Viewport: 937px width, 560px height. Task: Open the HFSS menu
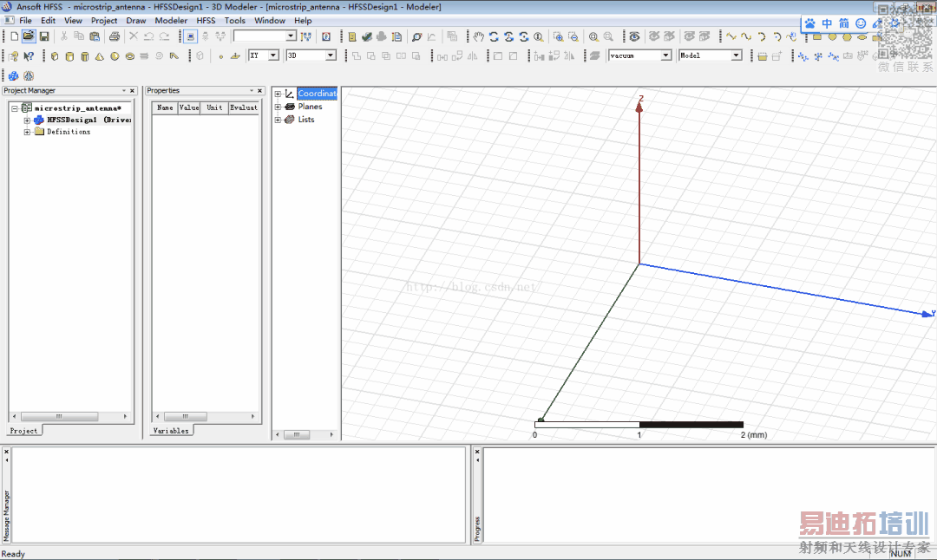point(206,20)
